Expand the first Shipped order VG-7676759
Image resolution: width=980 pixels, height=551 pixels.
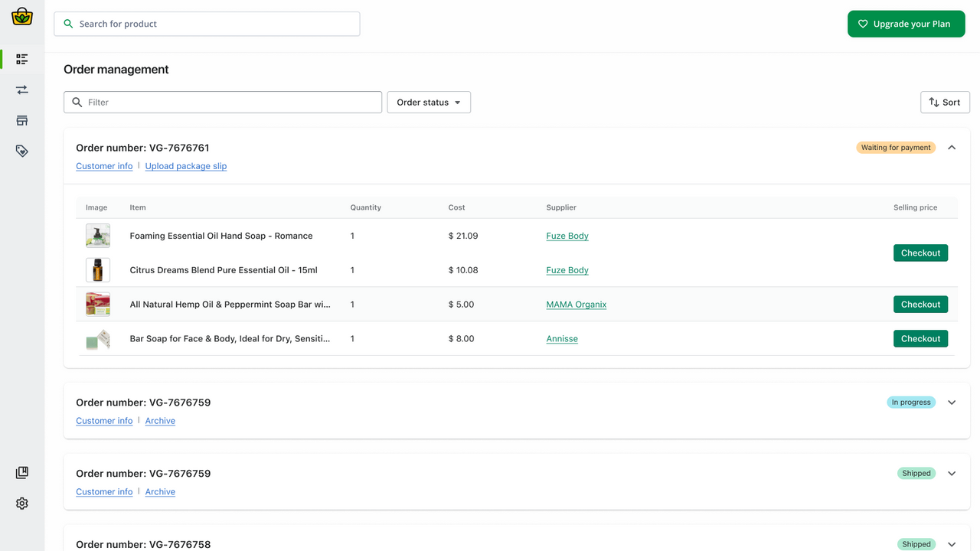tap(952, 474)
